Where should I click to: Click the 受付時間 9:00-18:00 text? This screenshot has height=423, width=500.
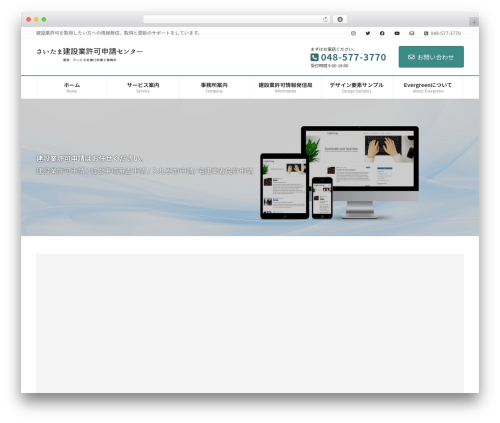pyautogui.click(x=329, y=66)
